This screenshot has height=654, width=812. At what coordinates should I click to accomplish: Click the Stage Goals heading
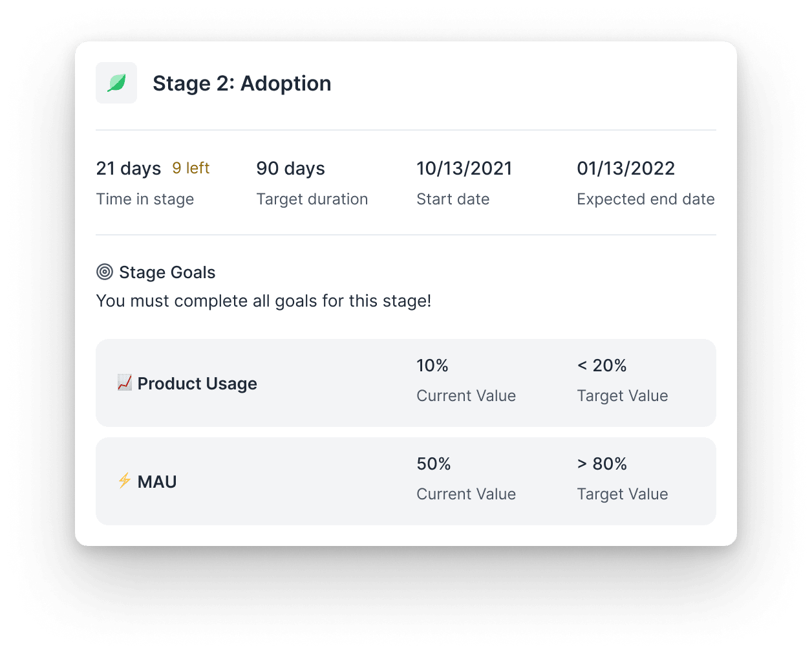(167, 272)
